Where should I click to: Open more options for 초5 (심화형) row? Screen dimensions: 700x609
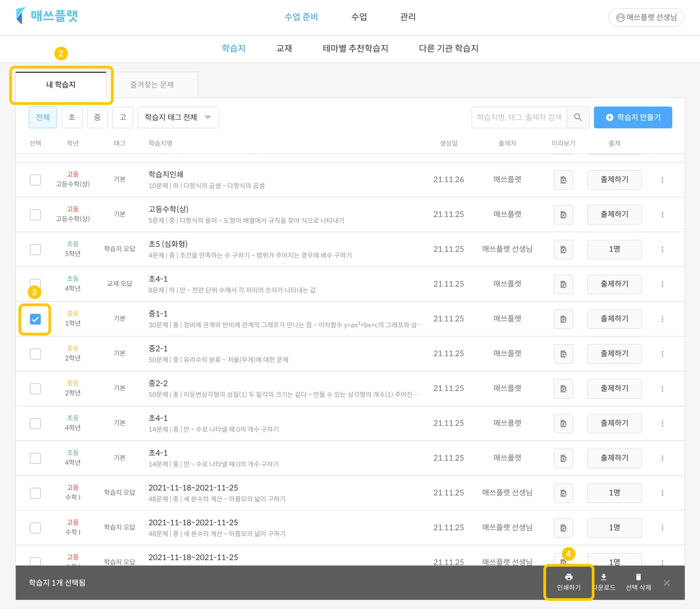pyautogui.click(x=662, y=249)
